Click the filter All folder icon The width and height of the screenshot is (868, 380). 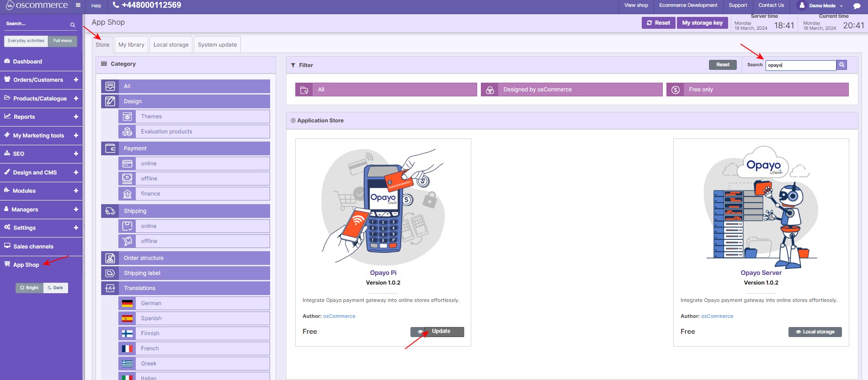tap(304, 90)
